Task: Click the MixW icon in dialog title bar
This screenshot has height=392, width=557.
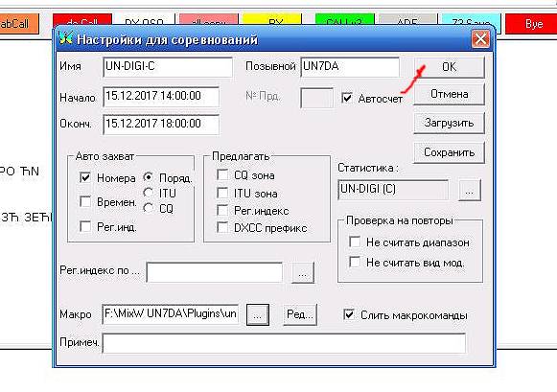Action: click(66, 38)
